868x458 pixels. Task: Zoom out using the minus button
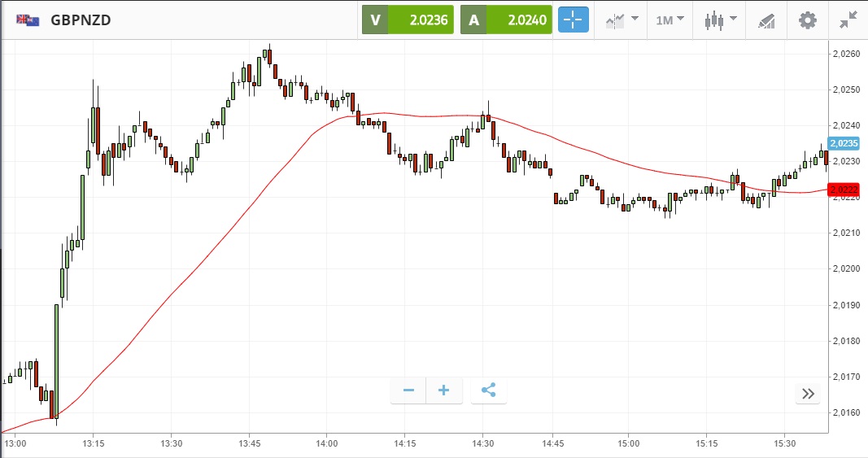coord(408,390)
